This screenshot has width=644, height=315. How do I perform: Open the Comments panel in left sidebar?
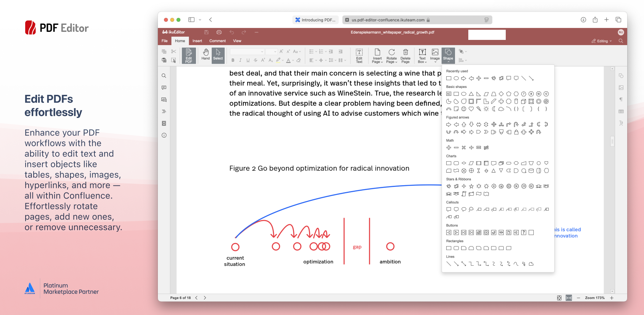[x=164, y=87]
